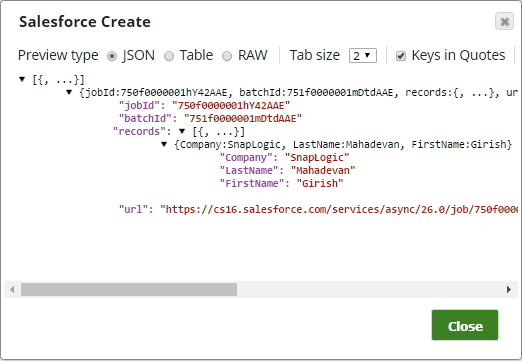Collapse the Company record object
522x361 pixels.
point(164,144)
